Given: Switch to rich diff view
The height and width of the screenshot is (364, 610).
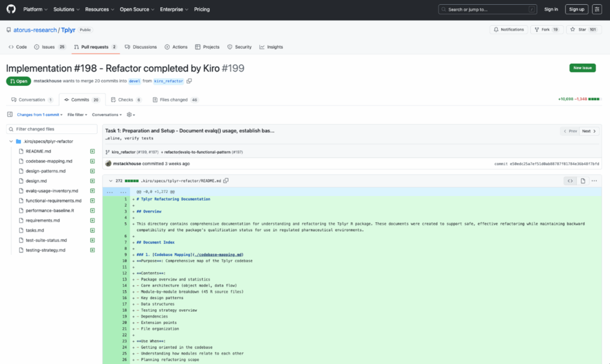Looking at the screenshot, I should [583, 181].
